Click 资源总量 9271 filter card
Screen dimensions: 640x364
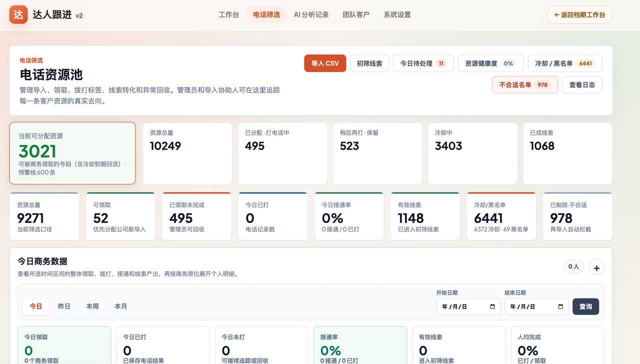coord(44,216)
